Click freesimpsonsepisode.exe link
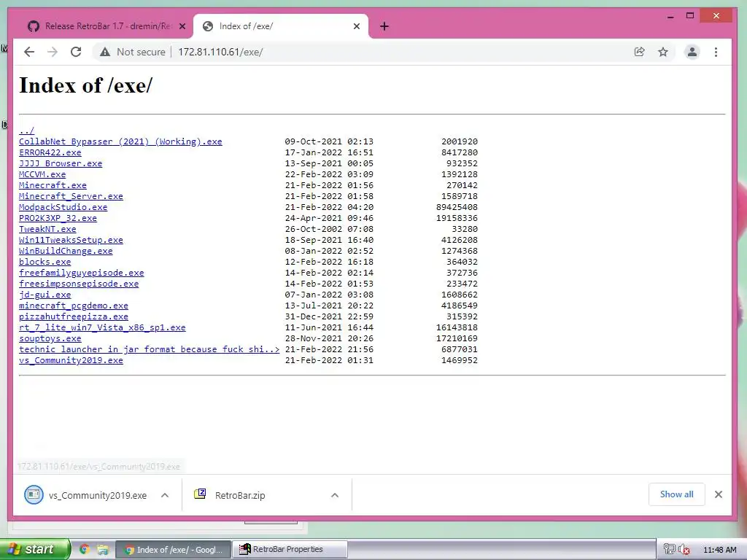The image size is (747, 560). pyautogui.click(x=79, y=284)
